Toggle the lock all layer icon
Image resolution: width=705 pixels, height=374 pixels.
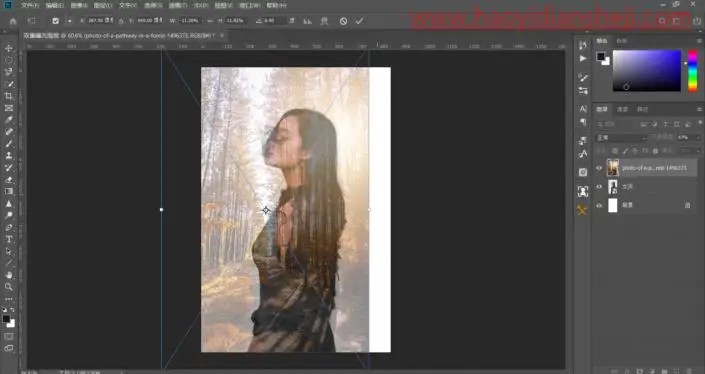pyautogui.click(x=656, y=151)
